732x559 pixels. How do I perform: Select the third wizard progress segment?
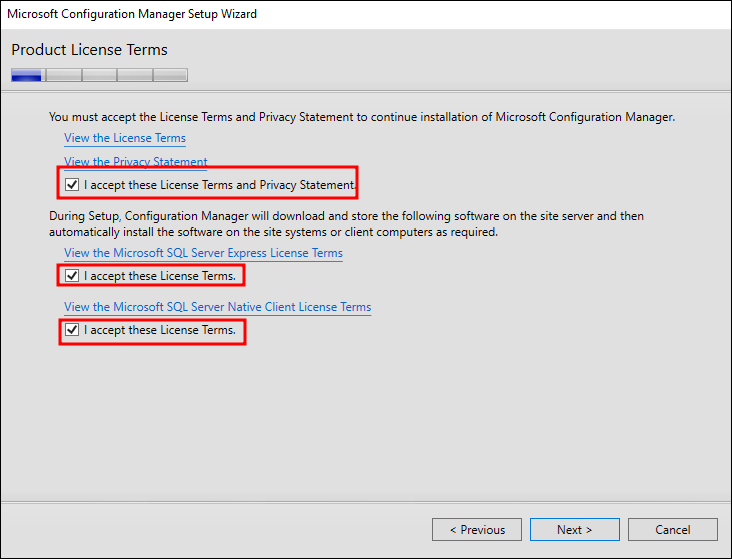pyautogui.click(x=99, y=75)
